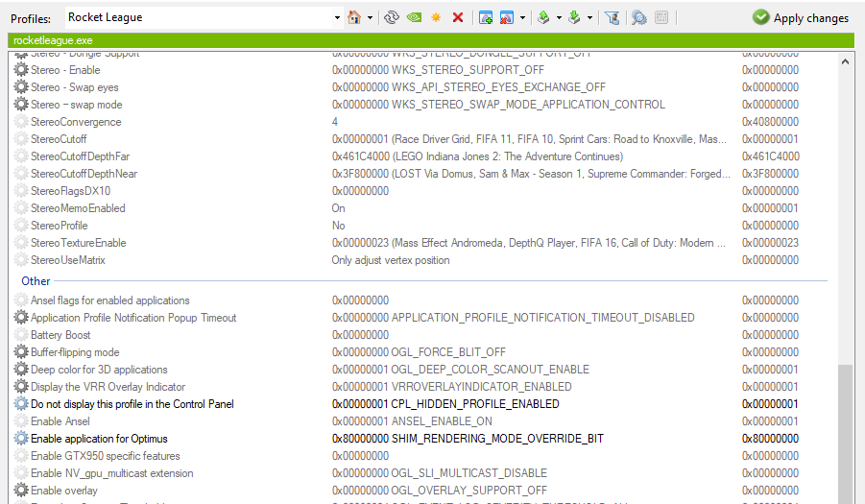Select the StereoProfile setting name
The image size is (865, 504).
pos(59,226)
